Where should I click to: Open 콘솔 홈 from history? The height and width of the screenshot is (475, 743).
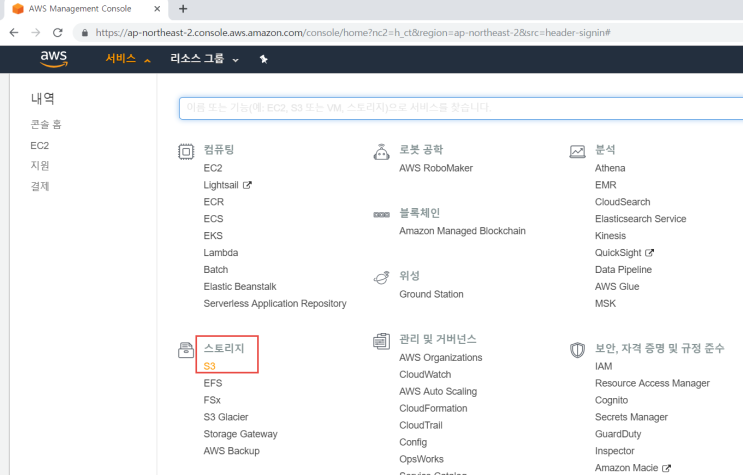pos(46,124)
